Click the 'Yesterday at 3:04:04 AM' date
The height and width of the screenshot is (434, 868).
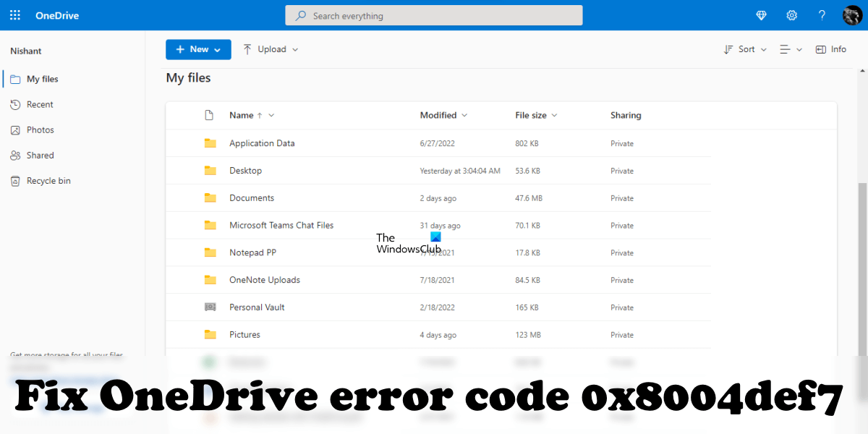[x=460, y=171]
